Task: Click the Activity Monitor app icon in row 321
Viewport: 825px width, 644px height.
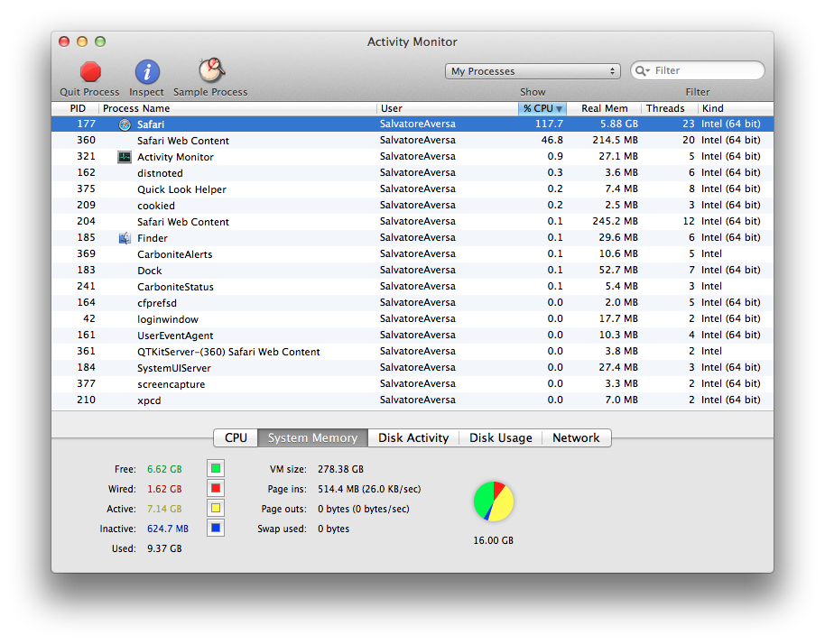Action: point(125,157)
